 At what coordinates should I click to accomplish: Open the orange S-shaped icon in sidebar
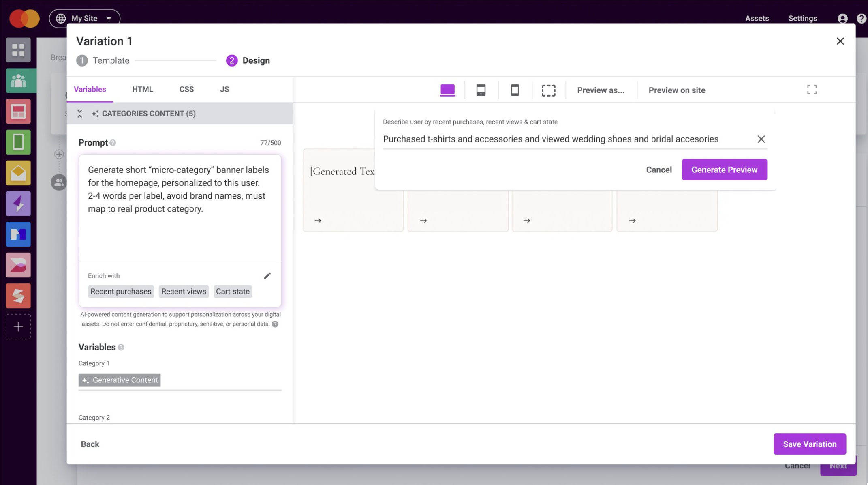[18, 296]
